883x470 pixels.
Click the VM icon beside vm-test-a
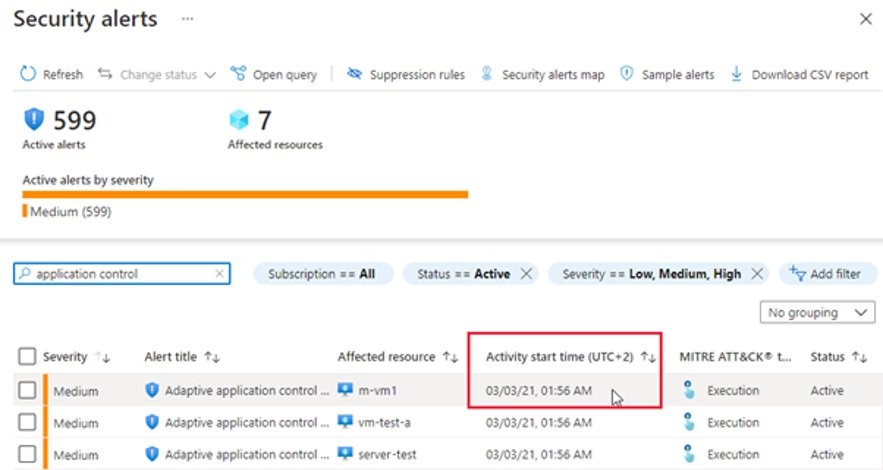(x=345, y=422)
